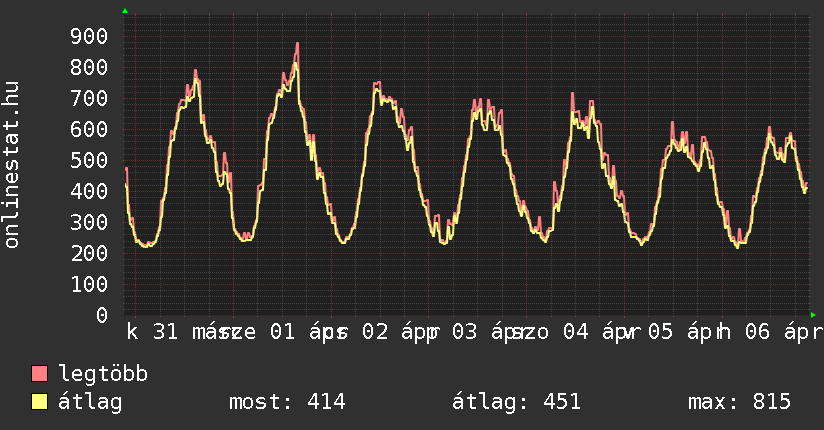Click the 'max: 815' statistic

[x=739, y=402]
